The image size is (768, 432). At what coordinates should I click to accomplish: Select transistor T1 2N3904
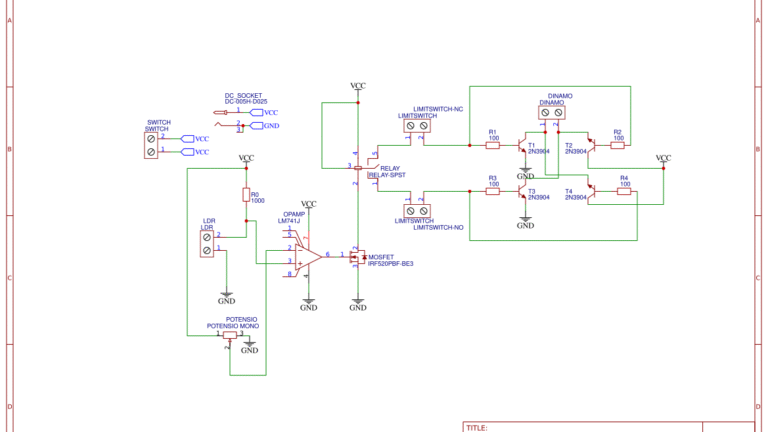(x=522, y=146)
